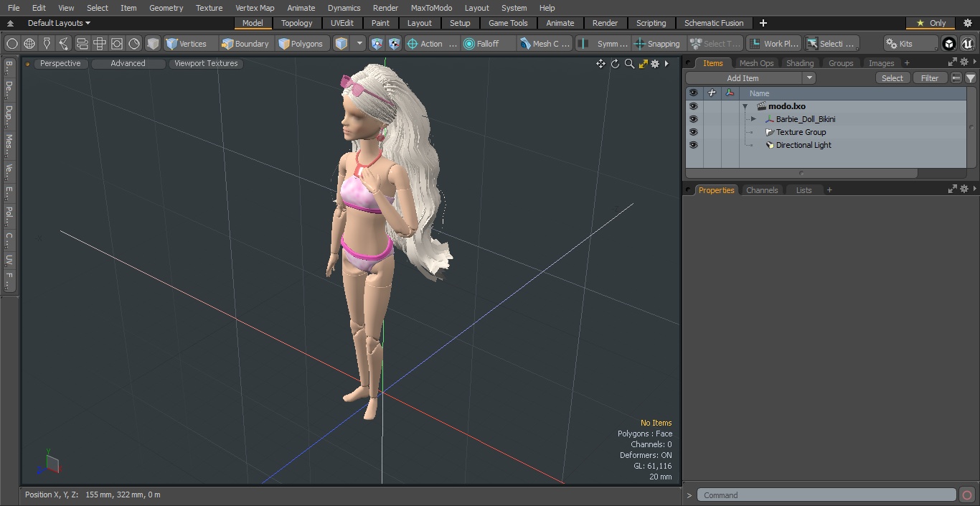Click the funnel filter icon in Items panel

970,78
